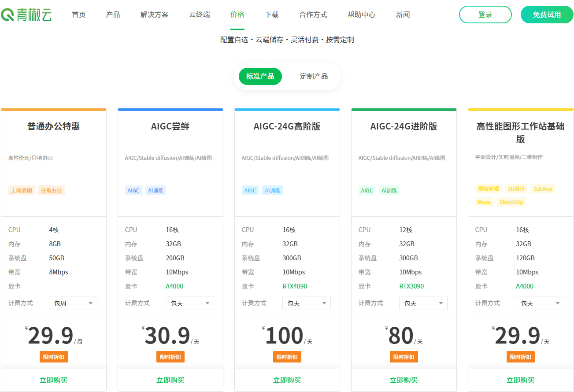Image resolution: width=574 pixels, height=392 pixels.
Task: Open the 云终端 nav item
Action: 200,15
